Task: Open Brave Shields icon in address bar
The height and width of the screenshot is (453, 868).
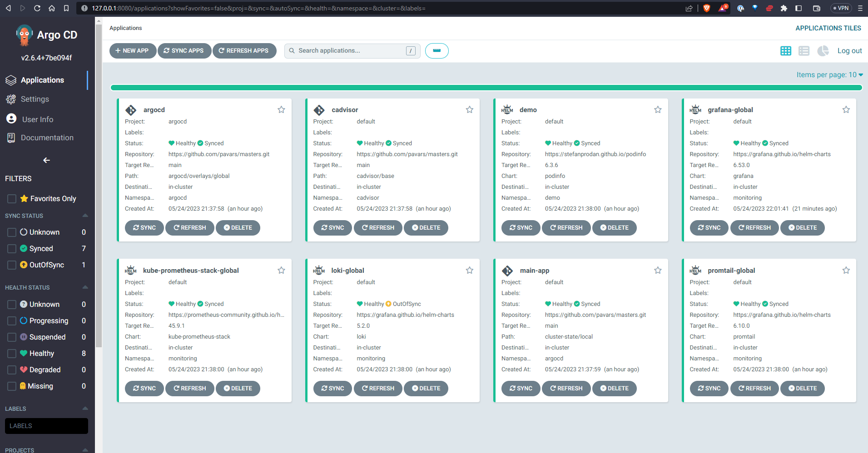Action: (x=707, y=8)
